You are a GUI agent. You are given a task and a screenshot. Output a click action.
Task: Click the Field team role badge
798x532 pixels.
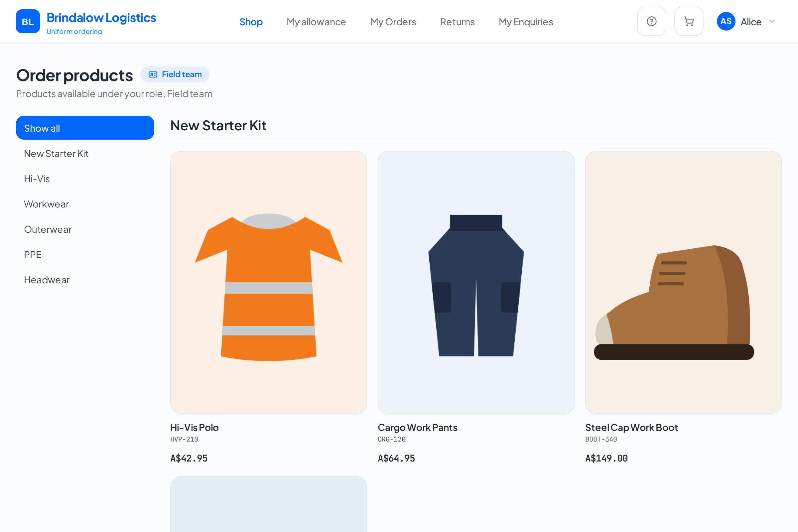click(x=175, y=74)
